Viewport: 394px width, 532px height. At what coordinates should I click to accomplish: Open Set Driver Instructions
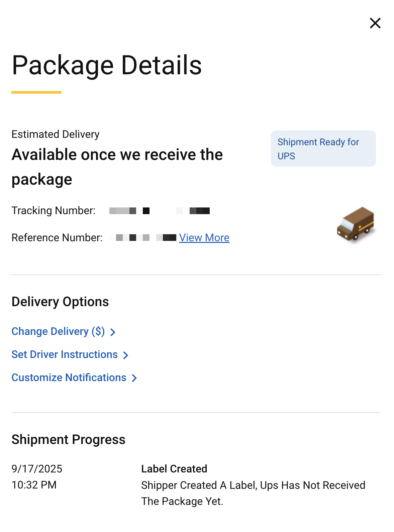(x=65, y=354)
